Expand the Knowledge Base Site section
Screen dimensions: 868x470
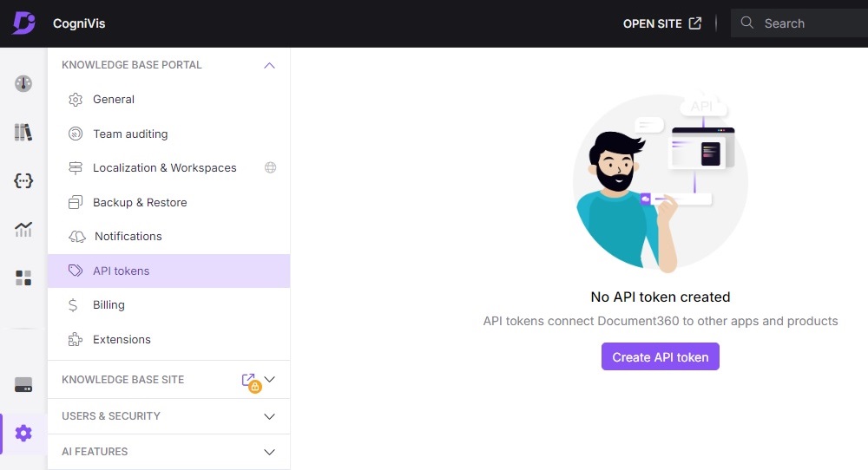[x=270, y=380]
